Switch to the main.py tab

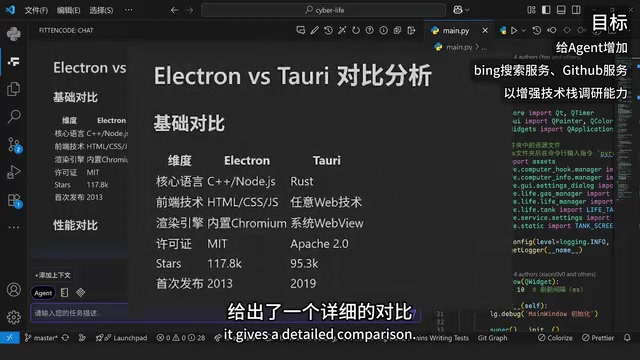[x=456, y=31]
